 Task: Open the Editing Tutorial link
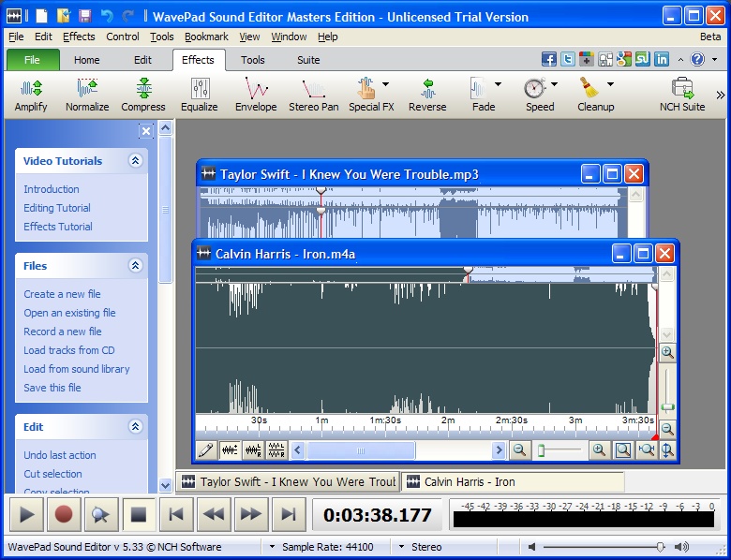click(57, 208)
